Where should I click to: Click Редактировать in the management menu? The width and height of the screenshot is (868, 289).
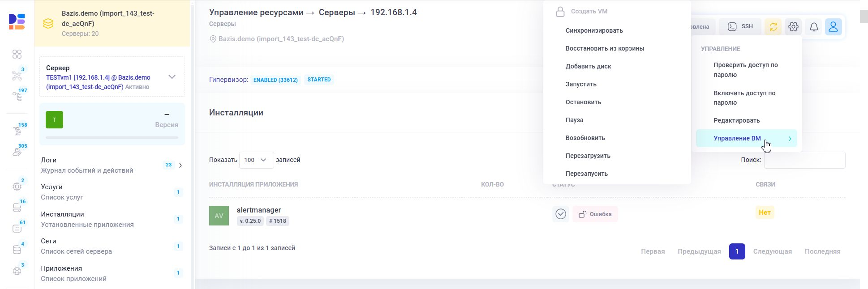[736, 120]
